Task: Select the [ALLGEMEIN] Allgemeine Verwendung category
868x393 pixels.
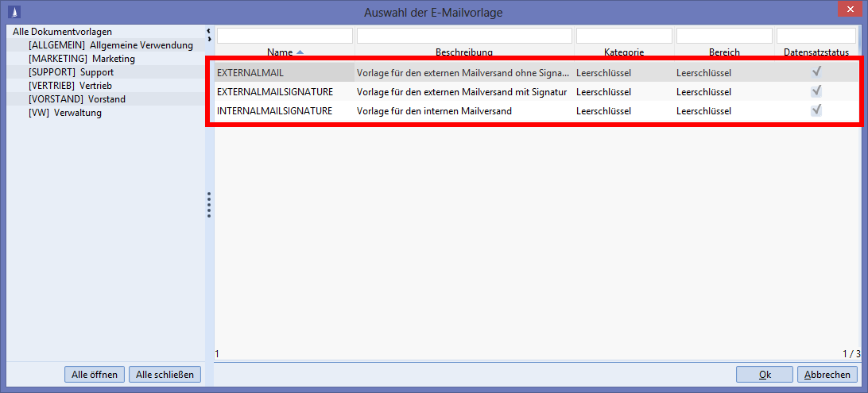Action: (x=110, y=45)
